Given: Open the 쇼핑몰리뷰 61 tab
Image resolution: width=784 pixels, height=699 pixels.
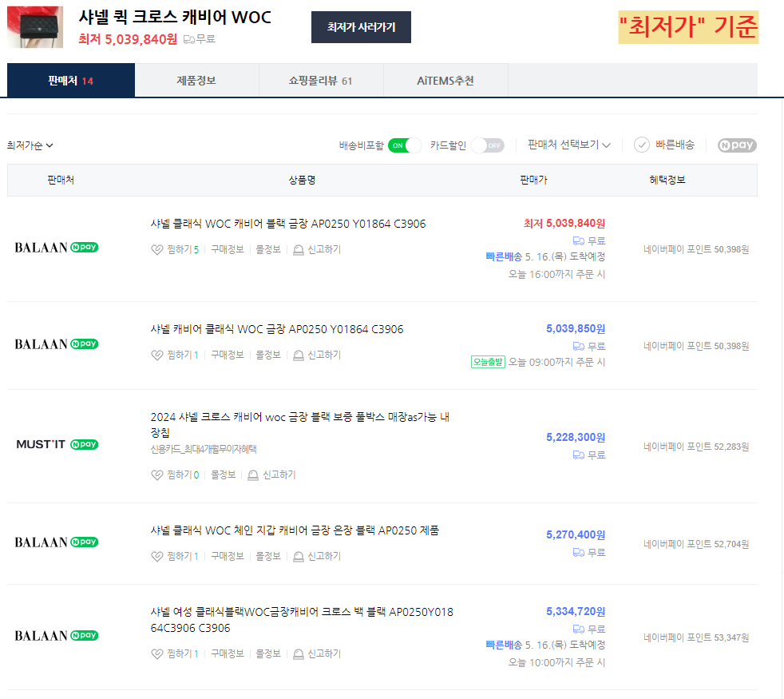Looking at the screenshot, I should coord(321,81).
